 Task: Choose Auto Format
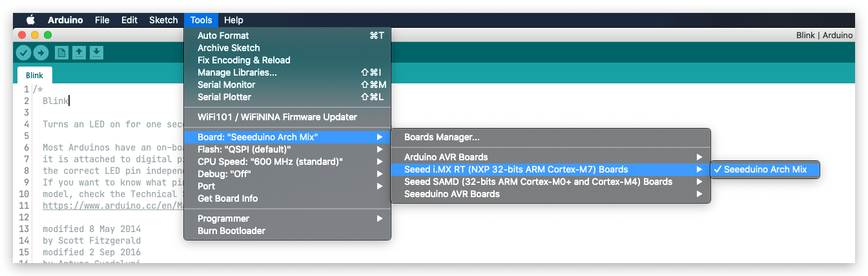click(x=287, y=36)
